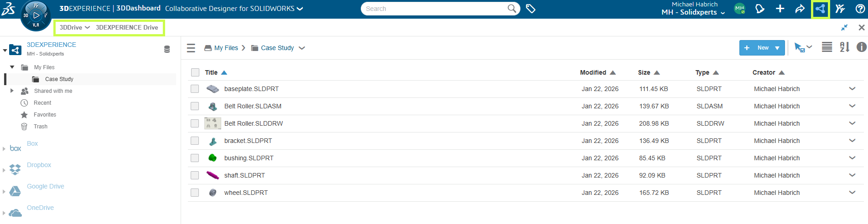Open the Trash in sidebar
This screenshot has height=224, width=868.
[41, 127]
